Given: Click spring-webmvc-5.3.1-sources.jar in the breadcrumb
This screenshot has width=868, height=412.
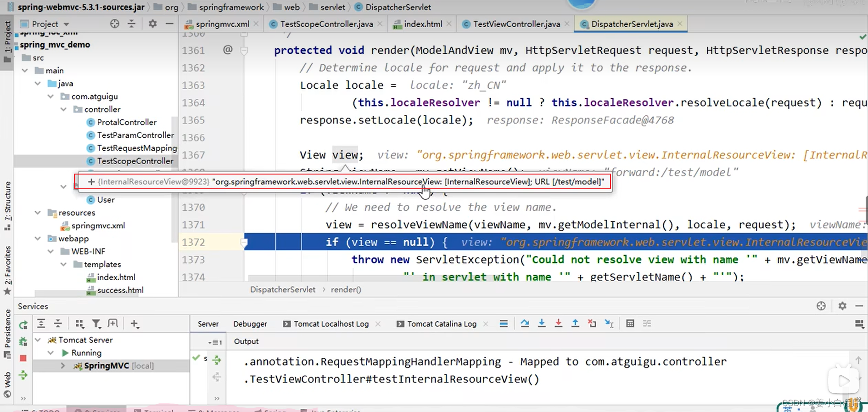Looking at the screenshot, I should click(81, 7).
